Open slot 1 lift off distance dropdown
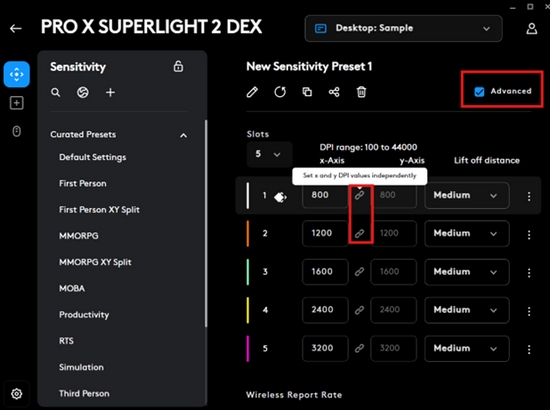Image resolution: width=550 pixels, height=410 pixels. [x=467, y=195]
